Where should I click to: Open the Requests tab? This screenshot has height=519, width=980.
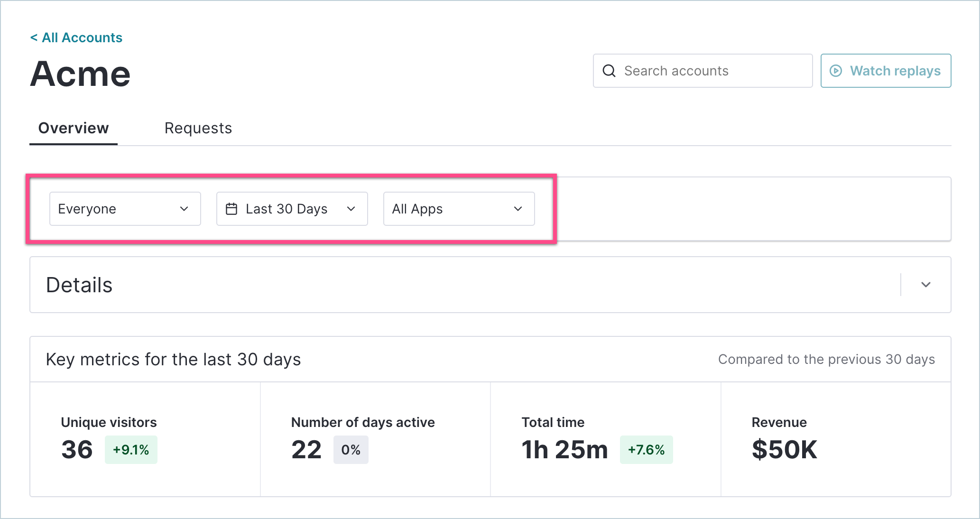click(198, 128)
